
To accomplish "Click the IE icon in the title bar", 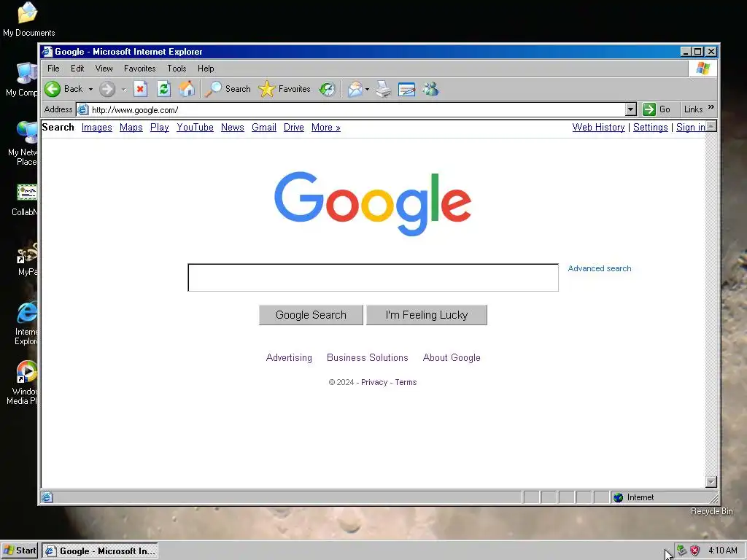I will (47, 52).
